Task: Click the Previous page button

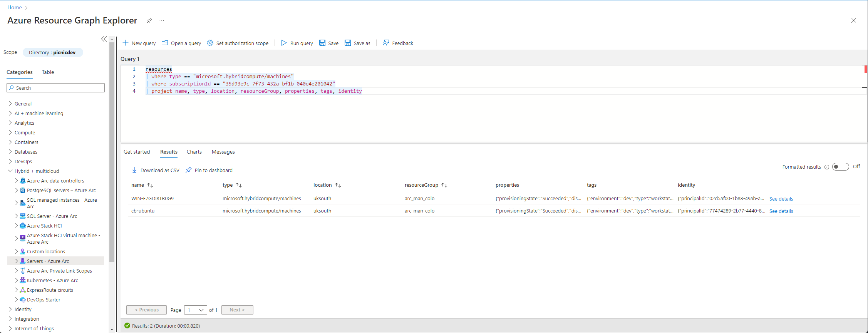Action: (x=146, y=310)
